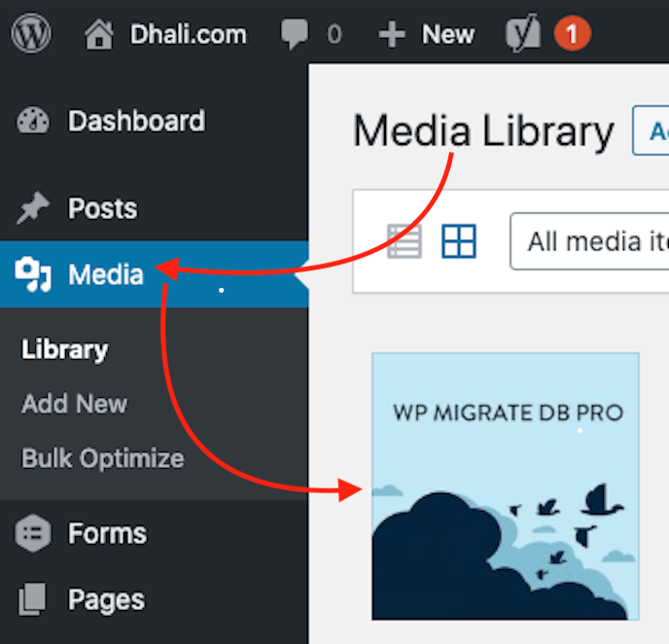Click the Pages stacked sheets icon
The image size is (669, 644).
[33, 600]
